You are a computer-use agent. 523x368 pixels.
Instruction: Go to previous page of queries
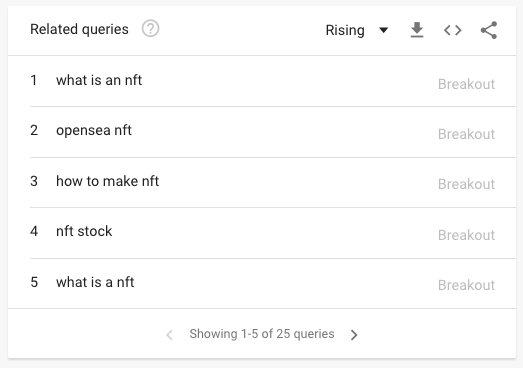pyautogui.click(x=169, y=335)
